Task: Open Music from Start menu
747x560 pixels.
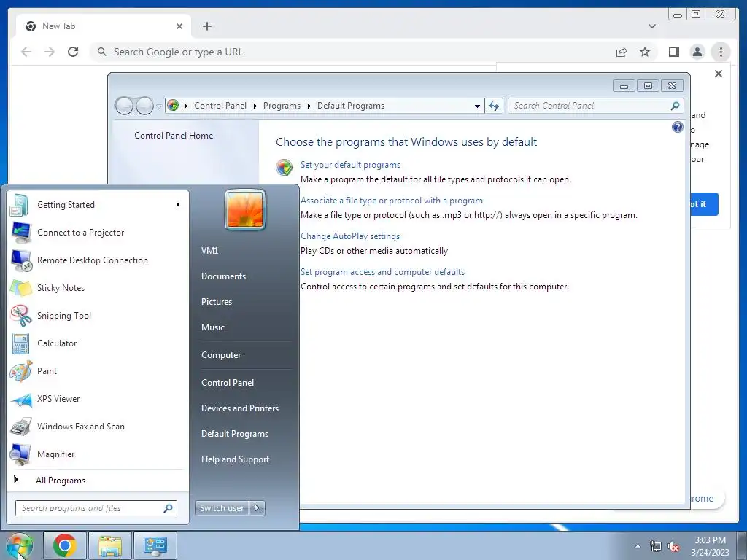Action: (212, 327)
